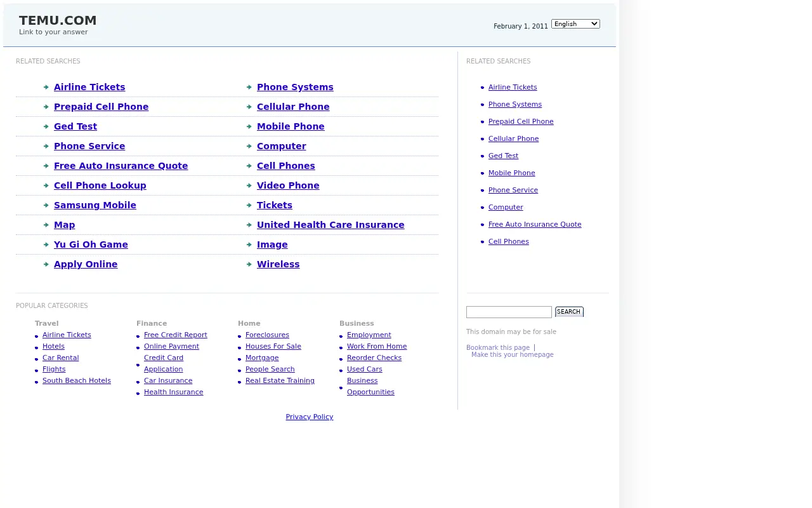The image size is (812, 508).
Task: Open the Car Rental link
Action: tap(61, 358)
